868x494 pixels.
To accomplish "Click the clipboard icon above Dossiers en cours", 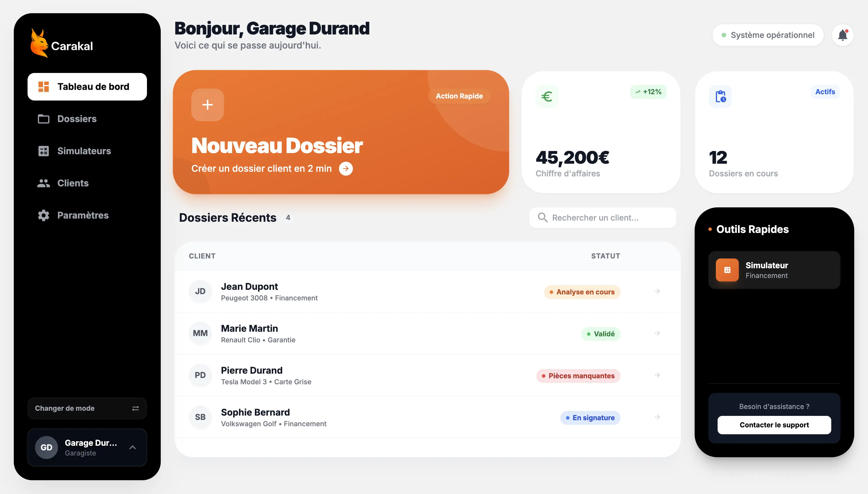I will [x=720, y=96].
